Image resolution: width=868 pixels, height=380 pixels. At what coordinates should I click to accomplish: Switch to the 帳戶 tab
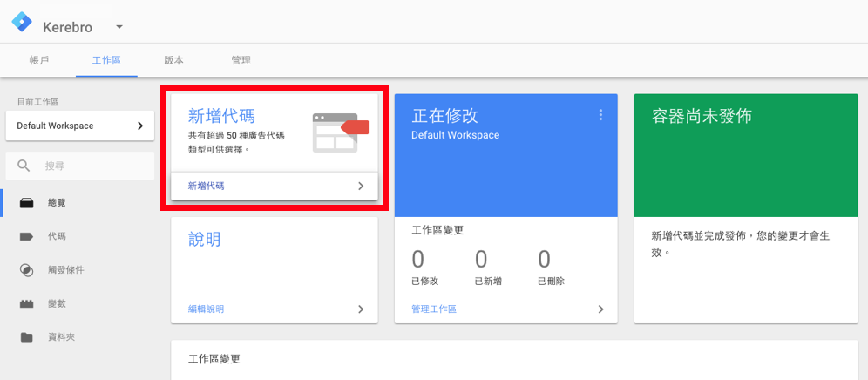tap(39, 60)
